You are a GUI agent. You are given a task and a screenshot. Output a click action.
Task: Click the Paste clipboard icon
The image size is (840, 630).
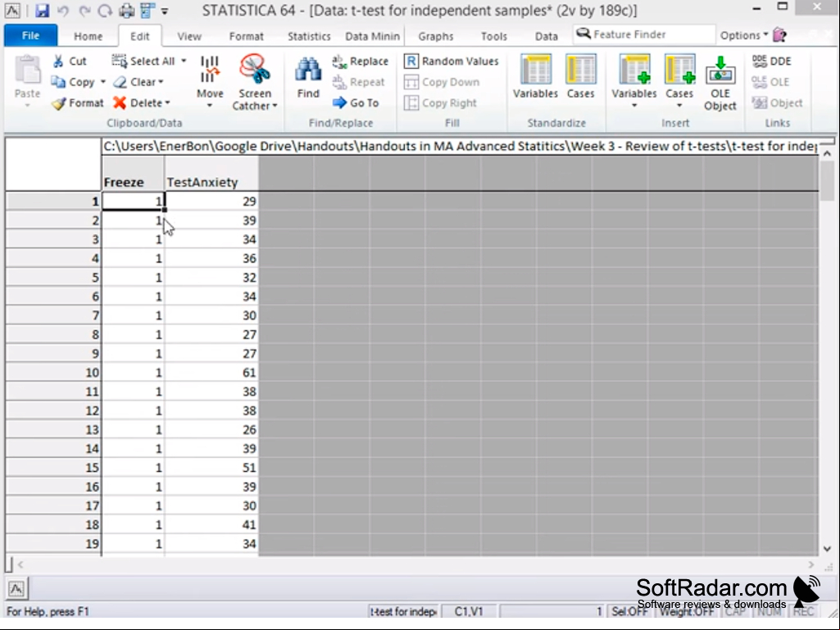coord(27,70)
